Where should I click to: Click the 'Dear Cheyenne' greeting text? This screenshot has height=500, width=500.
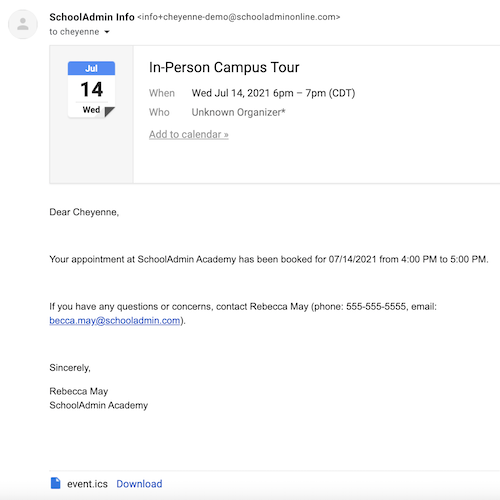point(84,212)
